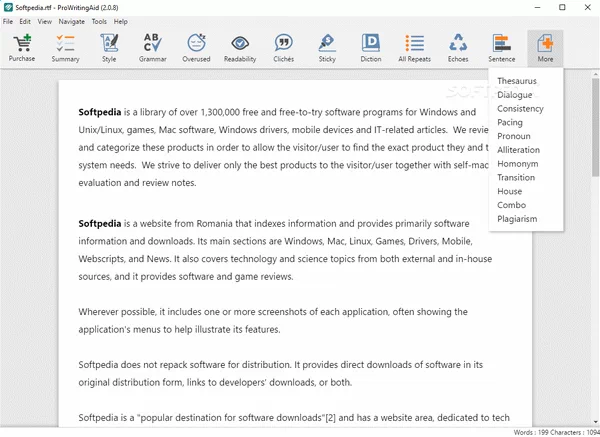Minimize the ProWritingAid window
The image size is (600, 437).
click(x=538, y=7)
